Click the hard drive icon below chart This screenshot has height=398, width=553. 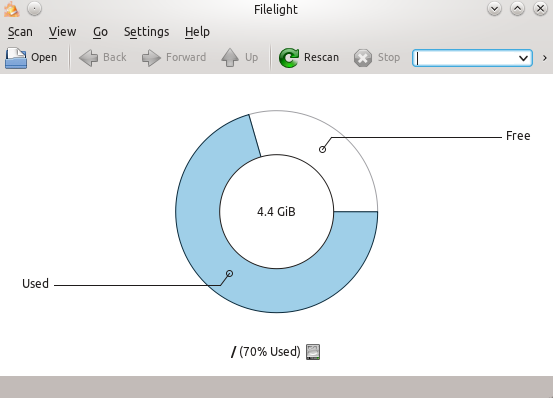coord(313,352)
